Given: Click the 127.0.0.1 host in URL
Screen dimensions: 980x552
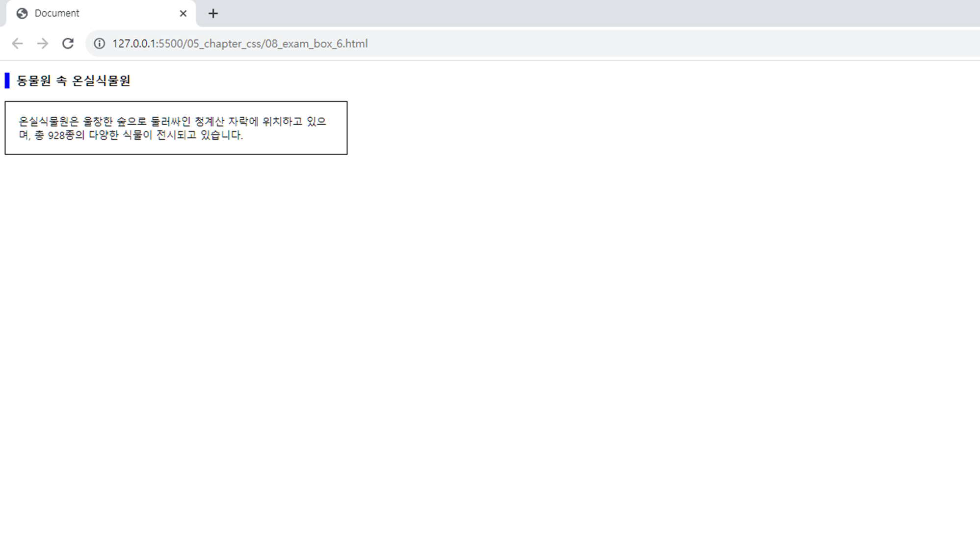Looking at the screenshot, I should pos(133,44).
